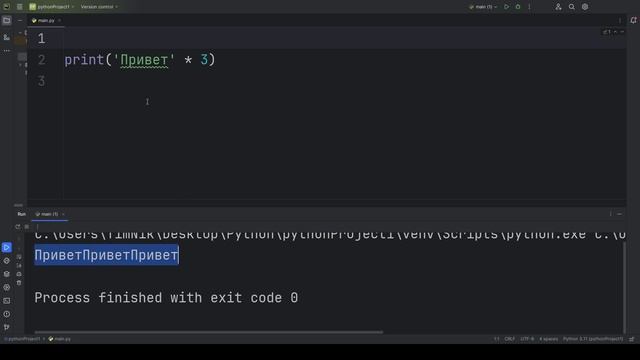Close the main (1) run tab

[x=63, y=214]
